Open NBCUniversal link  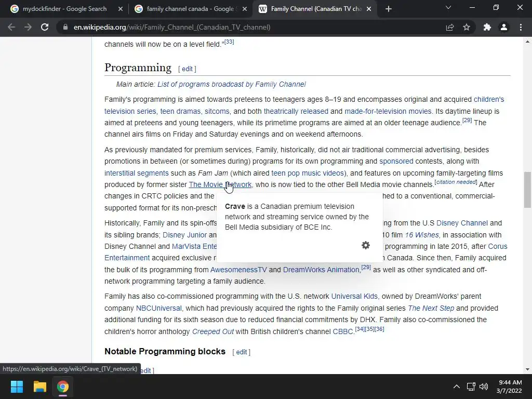point(159,309)
